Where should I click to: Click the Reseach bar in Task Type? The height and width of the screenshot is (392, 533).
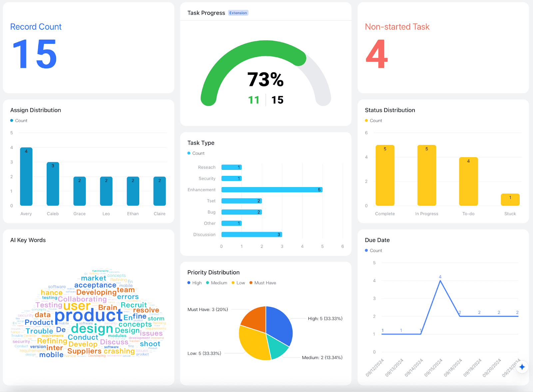pos(232,167)
